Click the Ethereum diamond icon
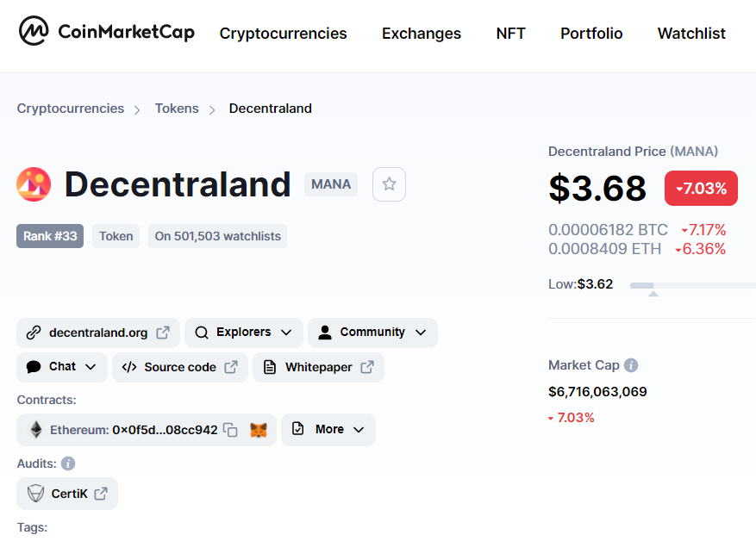The width and height of the screenshot is (756, 541). coord(36,430)
